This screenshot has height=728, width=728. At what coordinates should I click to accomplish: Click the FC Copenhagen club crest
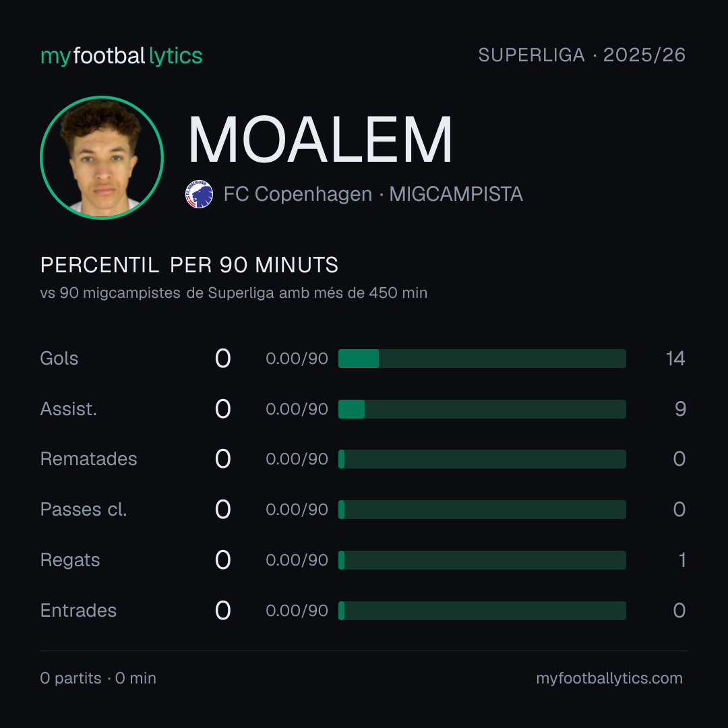pyautogui.click(x=199, y=194)
